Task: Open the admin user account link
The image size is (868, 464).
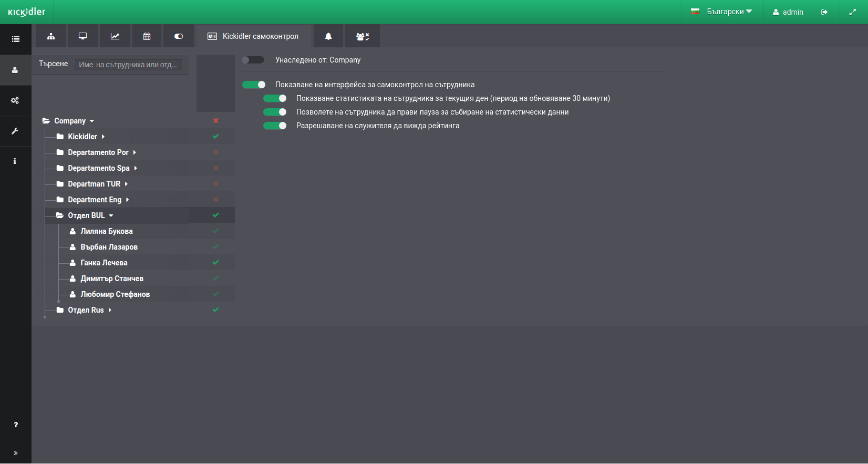Action: [x=788, y=12]
